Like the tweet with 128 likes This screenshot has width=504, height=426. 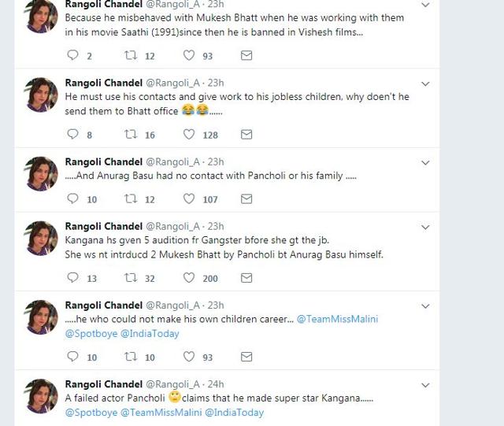coord(189,134)
